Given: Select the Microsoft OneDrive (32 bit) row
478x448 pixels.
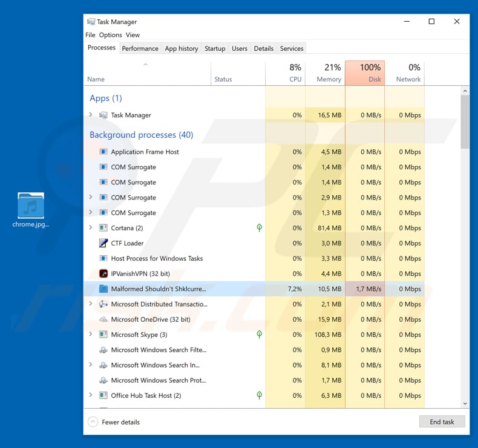Looking at the screenshot, I should pos(254,319).
